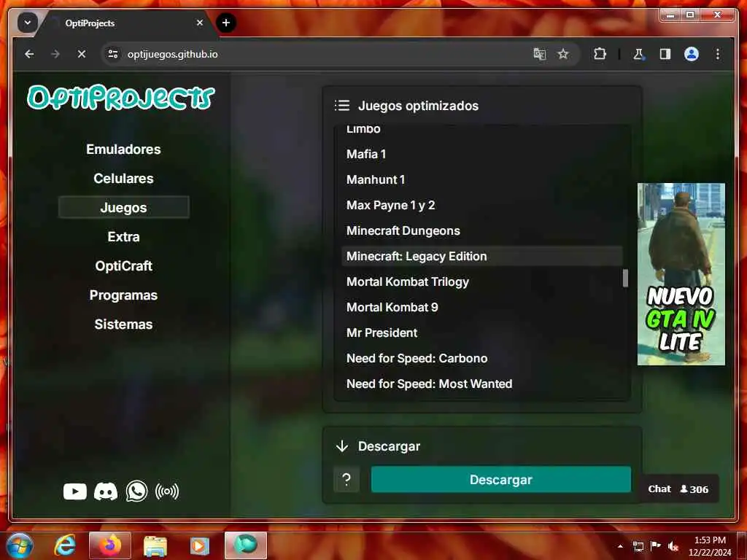This screenshot has width=747, height=560.
Task: Toggle the browser side panel icon
Action: 665,54
